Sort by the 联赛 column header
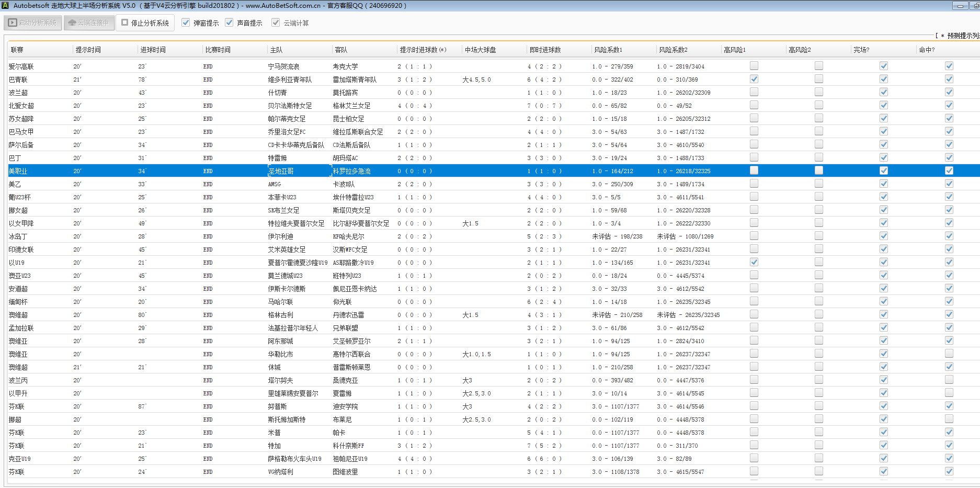Image resolution: width=980 pixels, height=488 pixels. (x=17, y=50)
